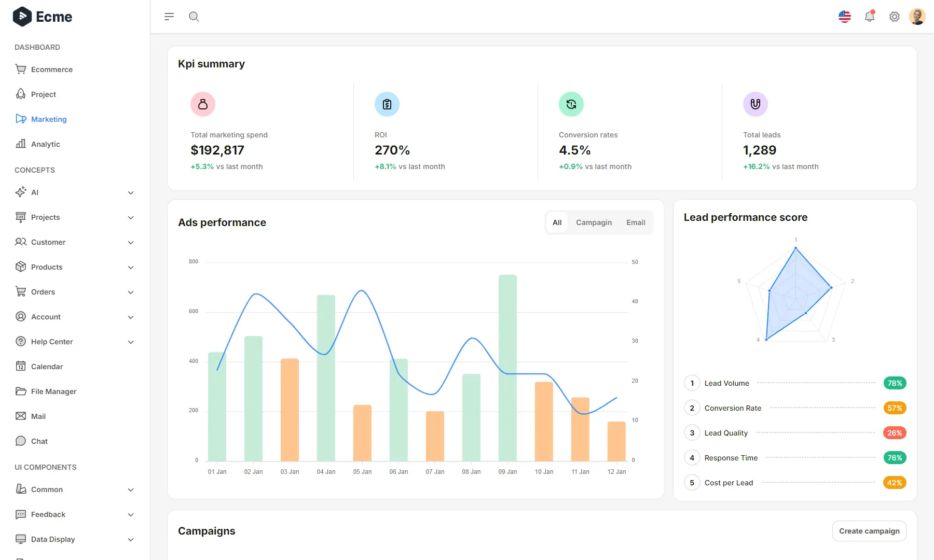This screenshot has width=934, height=560.
Task: Click the Create campaign button
Action: [869, 530]
